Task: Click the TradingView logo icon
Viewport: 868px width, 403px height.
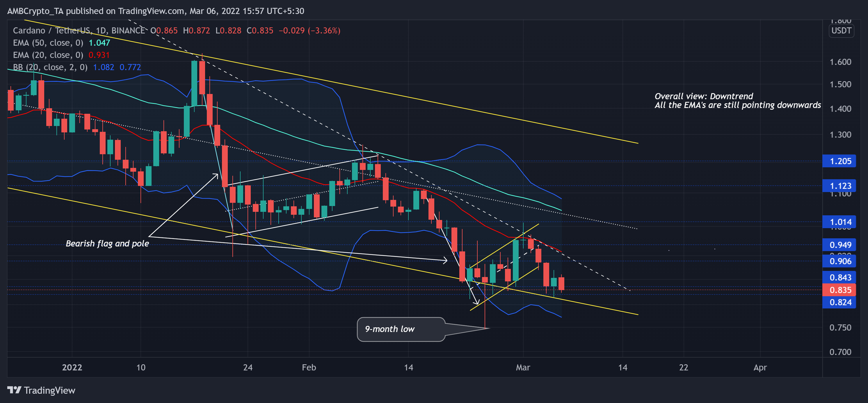Action: point(15,390)
